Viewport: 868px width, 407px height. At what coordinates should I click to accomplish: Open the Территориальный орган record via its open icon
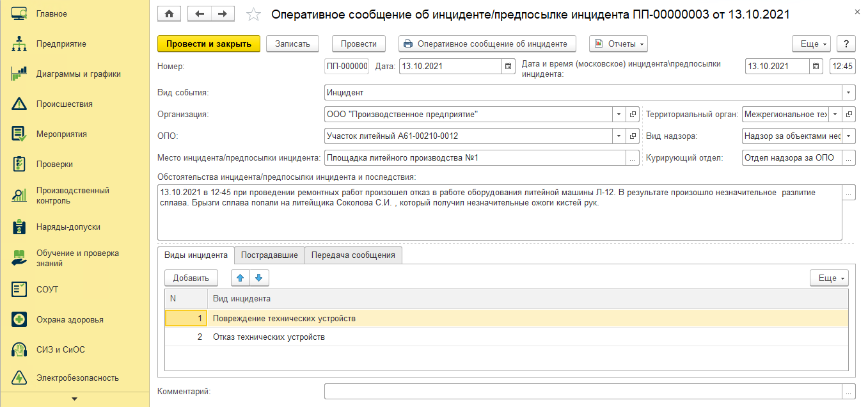coord(849,114)
